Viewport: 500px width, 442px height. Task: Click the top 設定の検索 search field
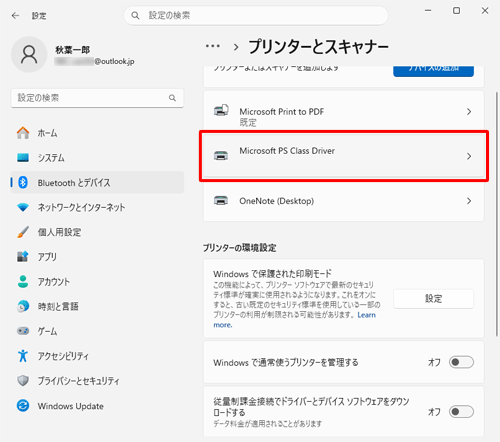click(x=256, y=15)
